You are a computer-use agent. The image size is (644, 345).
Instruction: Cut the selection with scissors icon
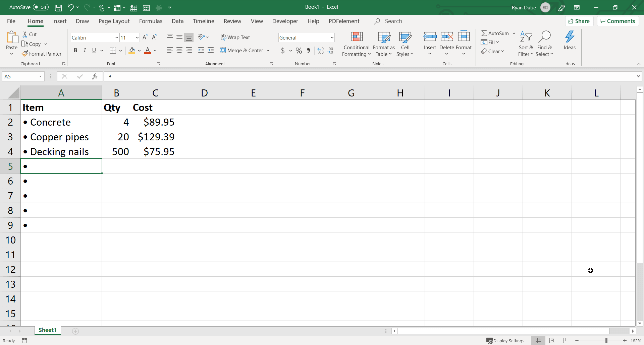pos(25,34)
